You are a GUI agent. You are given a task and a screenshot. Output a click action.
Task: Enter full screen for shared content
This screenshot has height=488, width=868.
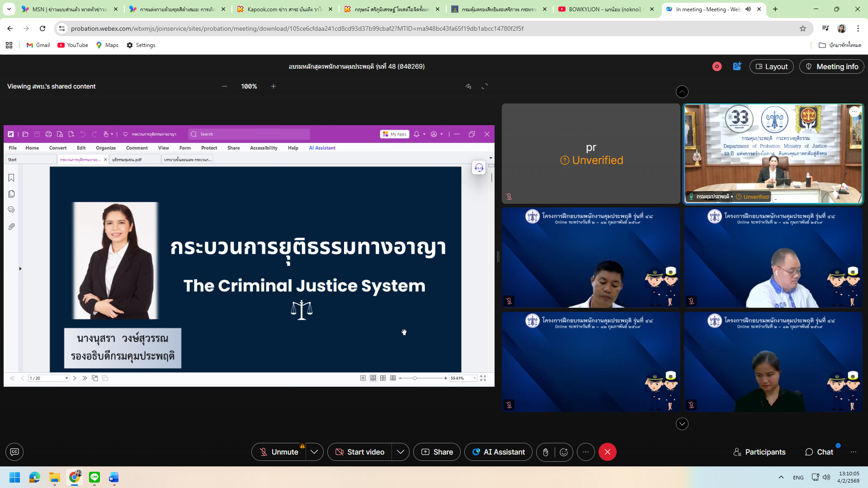click(485, 86)
